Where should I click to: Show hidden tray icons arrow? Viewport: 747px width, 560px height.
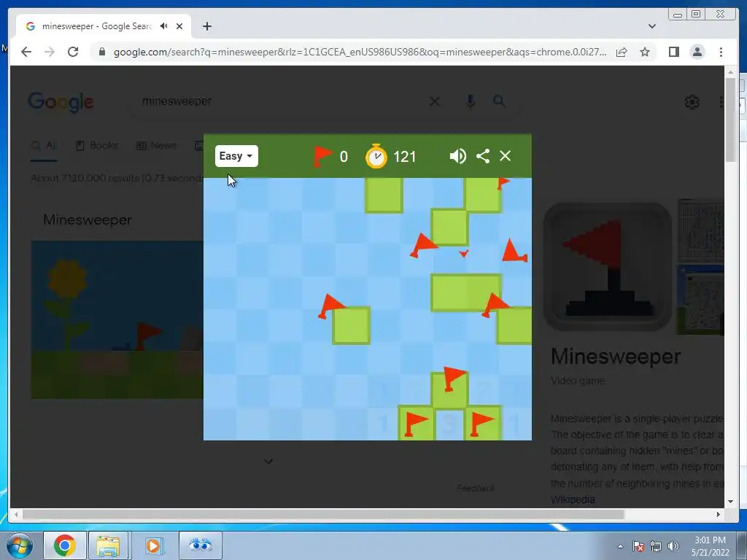click(x=620, y=546)
